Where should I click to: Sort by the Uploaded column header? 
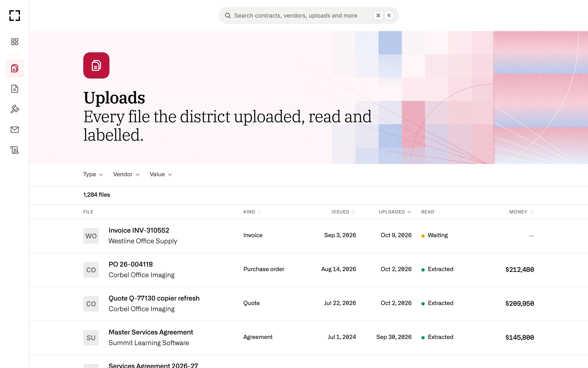(395, 212)
